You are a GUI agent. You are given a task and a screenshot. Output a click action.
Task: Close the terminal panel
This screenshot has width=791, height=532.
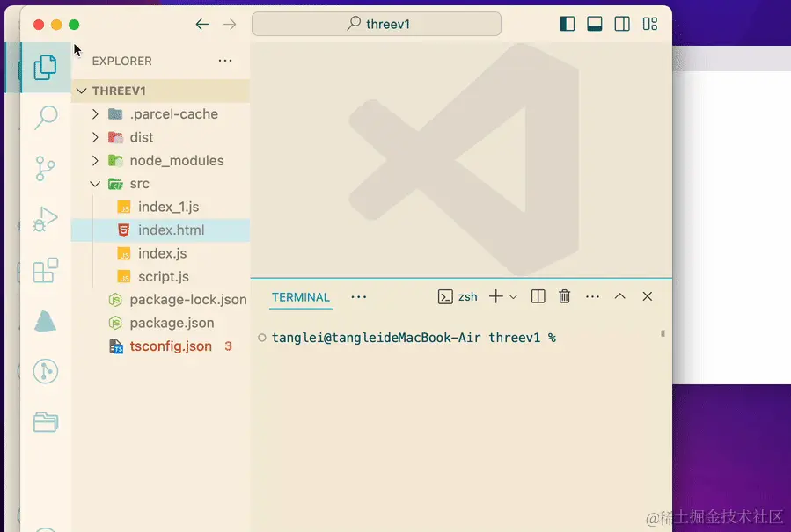point(648,296)
